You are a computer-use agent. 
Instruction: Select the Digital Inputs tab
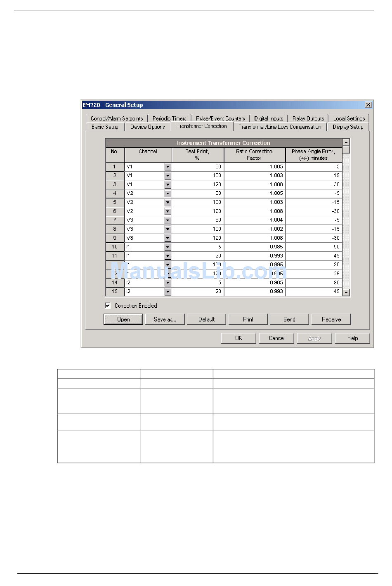point(269,118)
